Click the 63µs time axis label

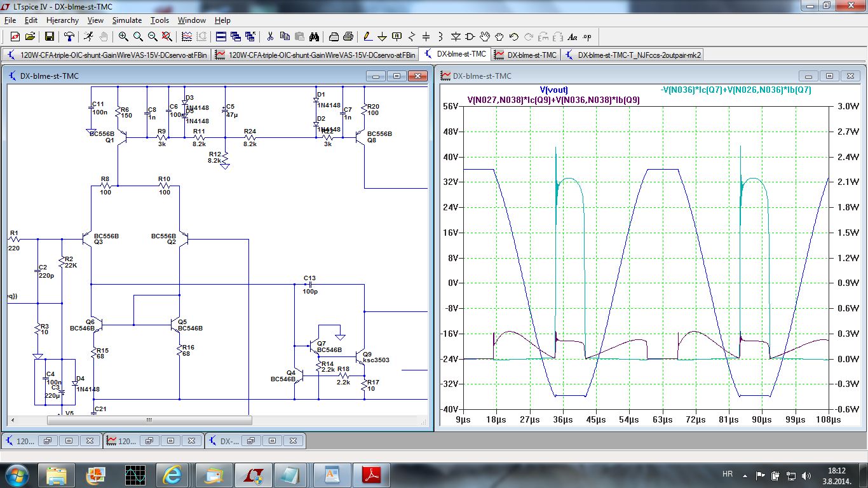(x=663, y=420)
